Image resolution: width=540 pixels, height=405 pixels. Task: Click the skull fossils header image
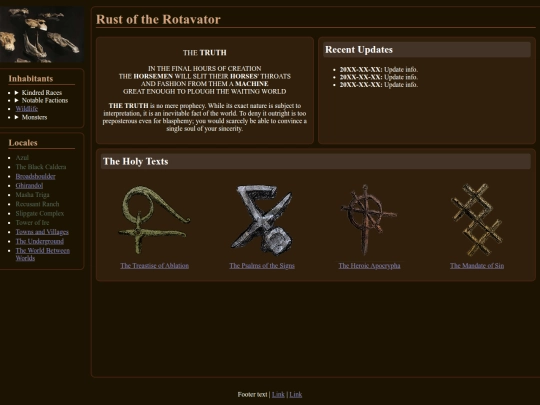[x=42, y=34]
